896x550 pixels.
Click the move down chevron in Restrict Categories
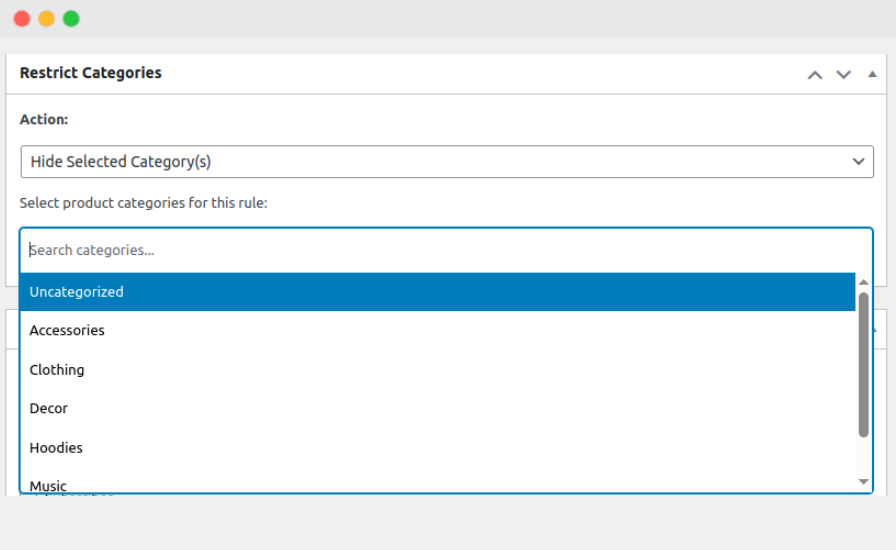(x=843, y=75)
